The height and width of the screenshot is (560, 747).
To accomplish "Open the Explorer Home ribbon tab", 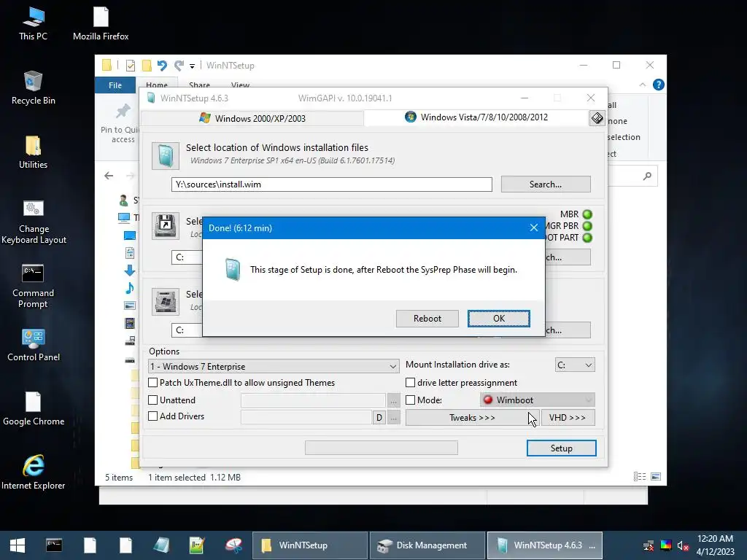I will pyautogui.click(x=157, y=85).
